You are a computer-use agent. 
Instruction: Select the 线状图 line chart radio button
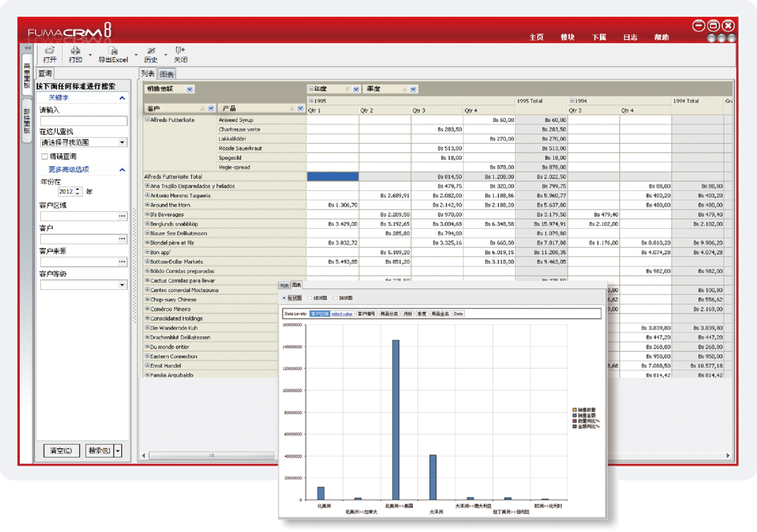pos(310,298)
